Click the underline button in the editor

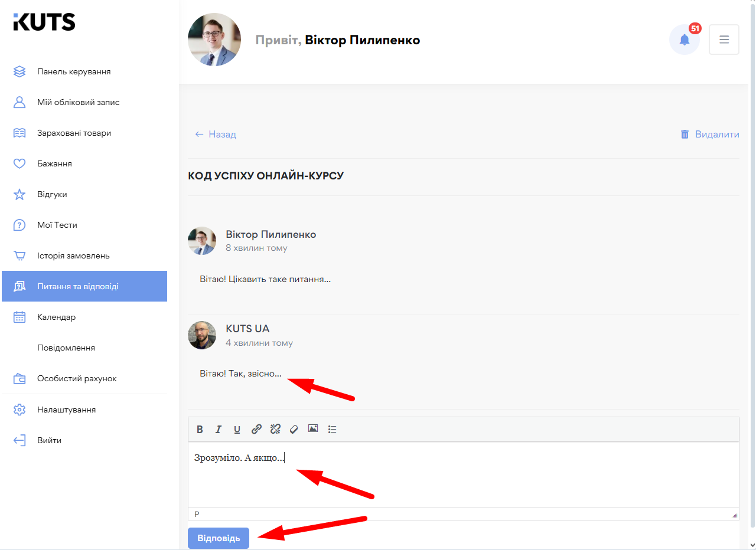pyautogui.click(x=237, y=429)
